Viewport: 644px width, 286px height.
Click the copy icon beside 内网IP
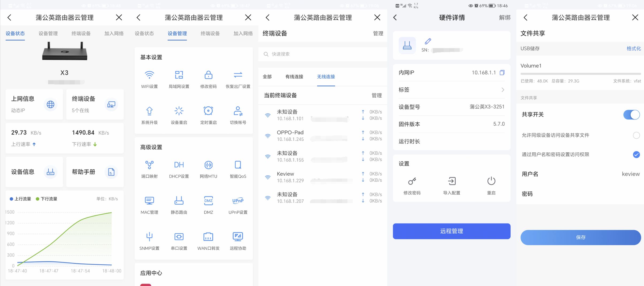[502, 72]
